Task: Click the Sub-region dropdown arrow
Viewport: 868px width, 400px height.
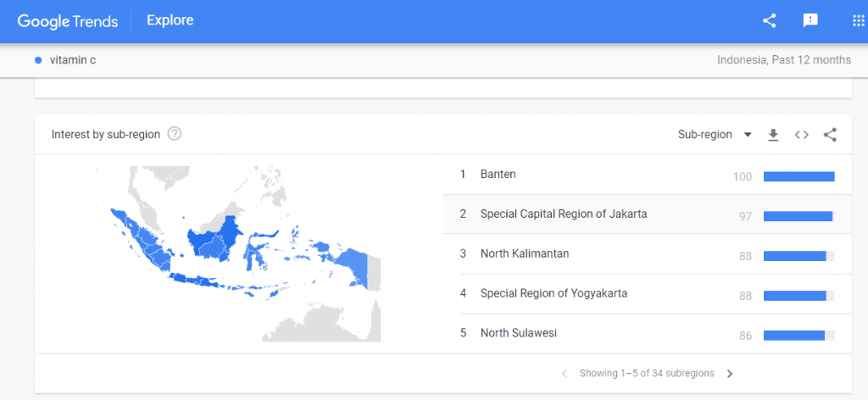Action: [748, 135]
